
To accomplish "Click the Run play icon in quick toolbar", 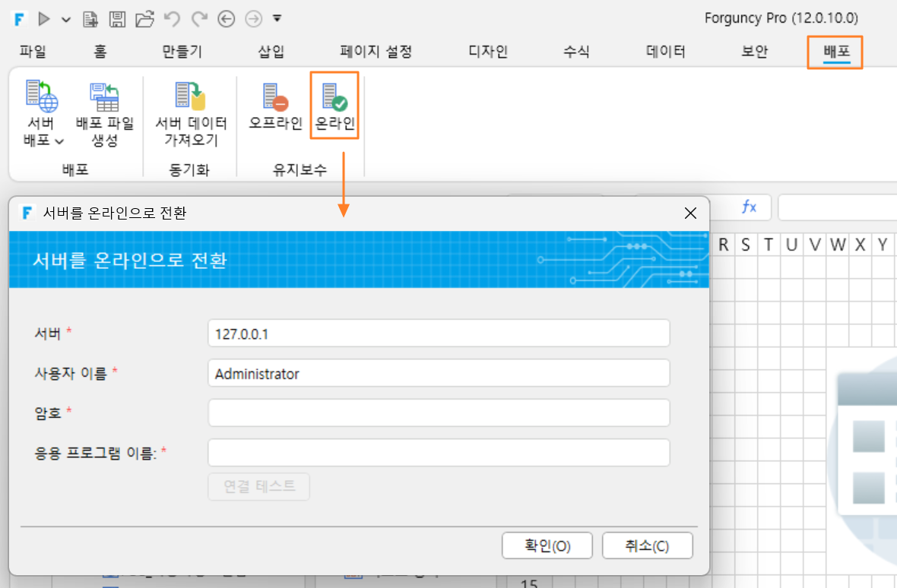I will [x=43, y=19].
